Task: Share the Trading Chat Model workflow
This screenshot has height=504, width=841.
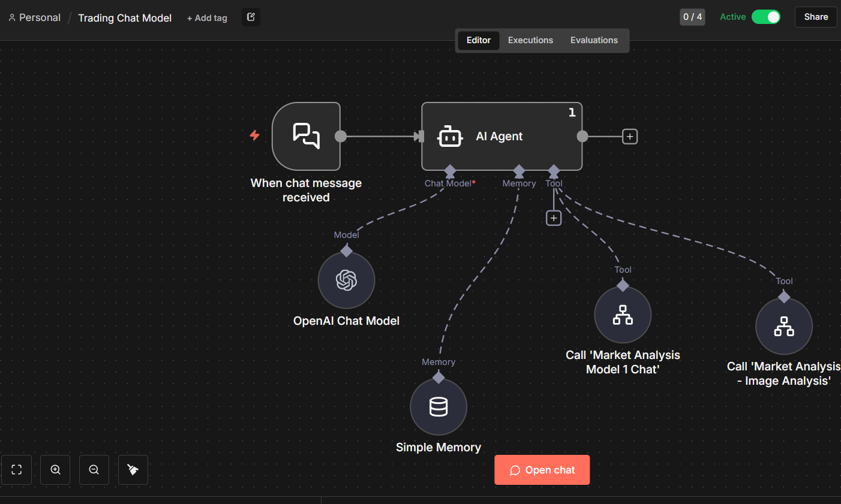Action: pos(815,17)
